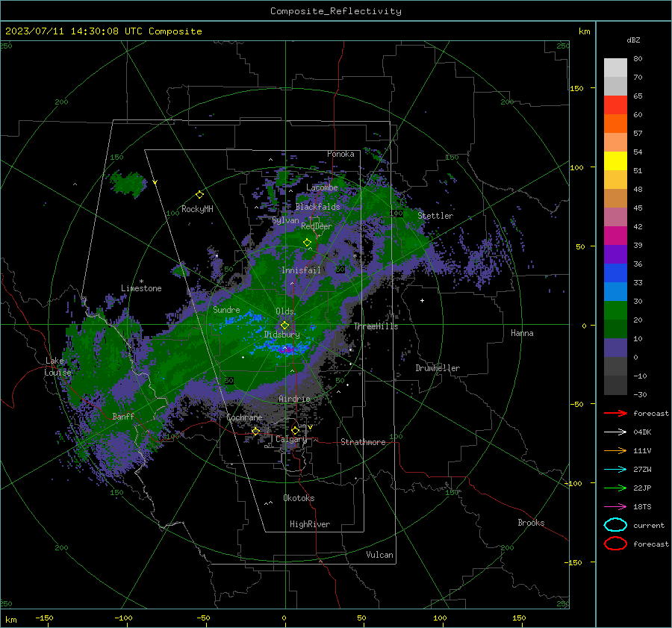The width and height of the screenshot is (672, 628).
Task: Click the Blackfalds city label
Action: click(317, 207)
